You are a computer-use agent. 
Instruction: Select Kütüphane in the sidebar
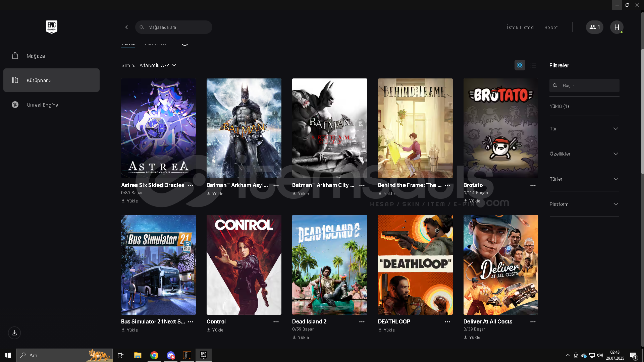pyautogui.click(x=51, y=80)
